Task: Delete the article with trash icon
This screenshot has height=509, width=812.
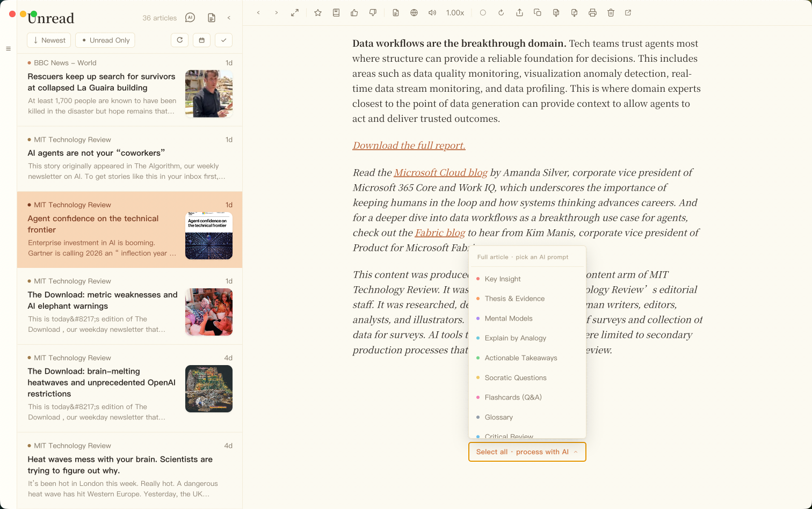Action: tap(611, 12)
